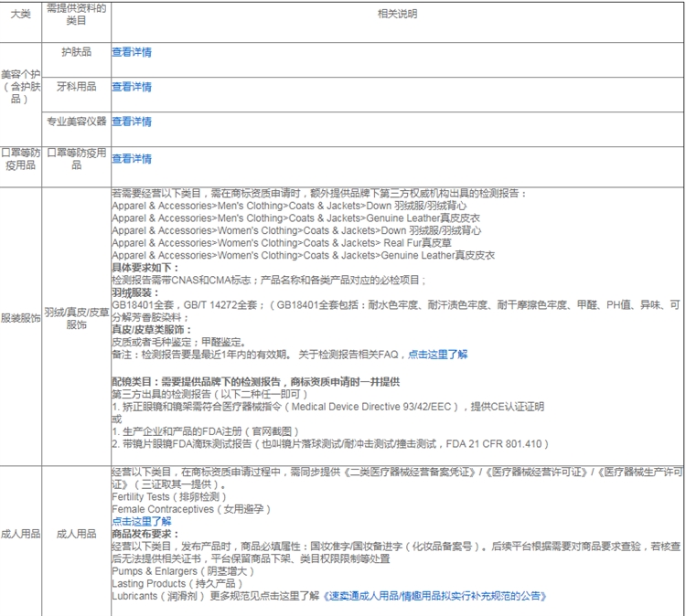The image size is (686, 616).
Task: Click the Medical Device Directive 93/42/EEC line
Action: point(328,407)
